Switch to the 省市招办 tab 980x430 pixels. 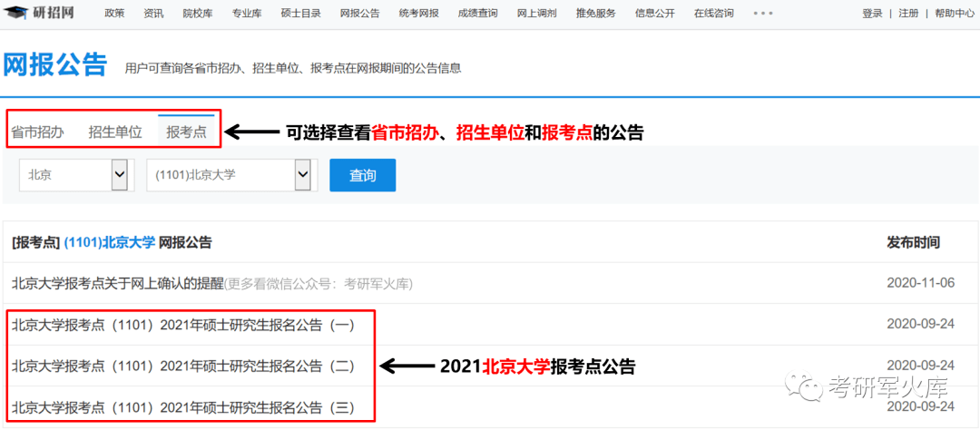click(x=37, y=132)
